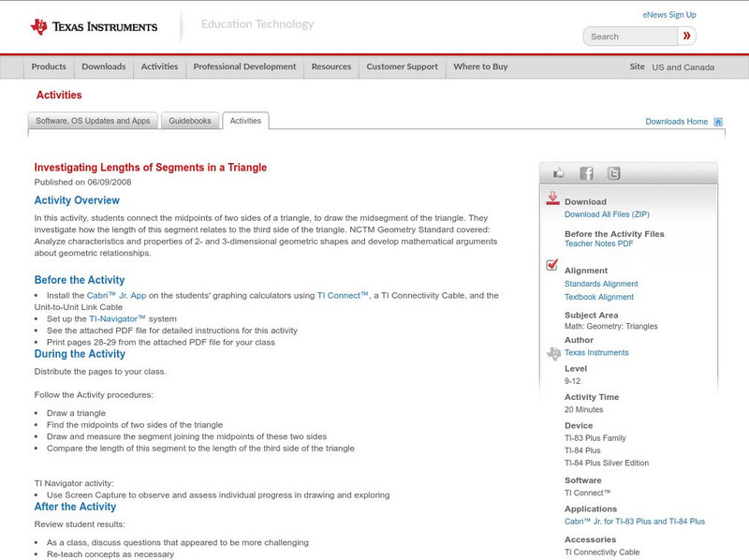Click the 20 Minutes activity time
The height and width of the screenshot is (560, 749).
583,409
